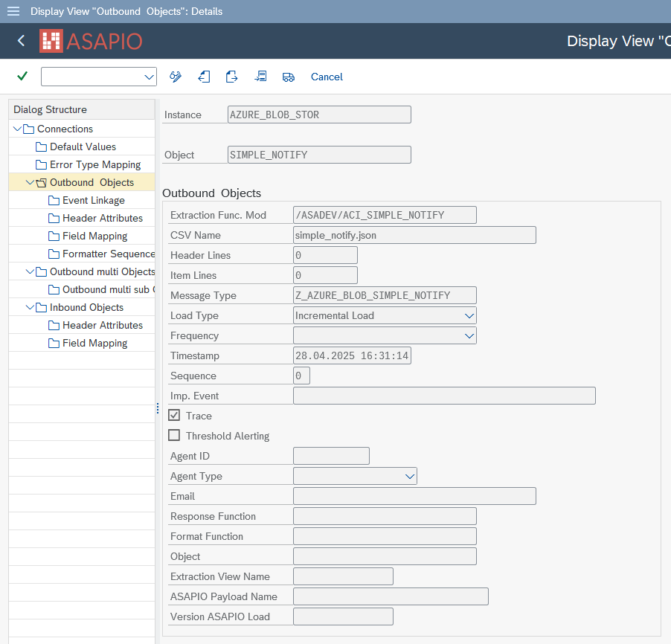Toggle the Threshold Alerting checkbox

(x=174, y=435)
